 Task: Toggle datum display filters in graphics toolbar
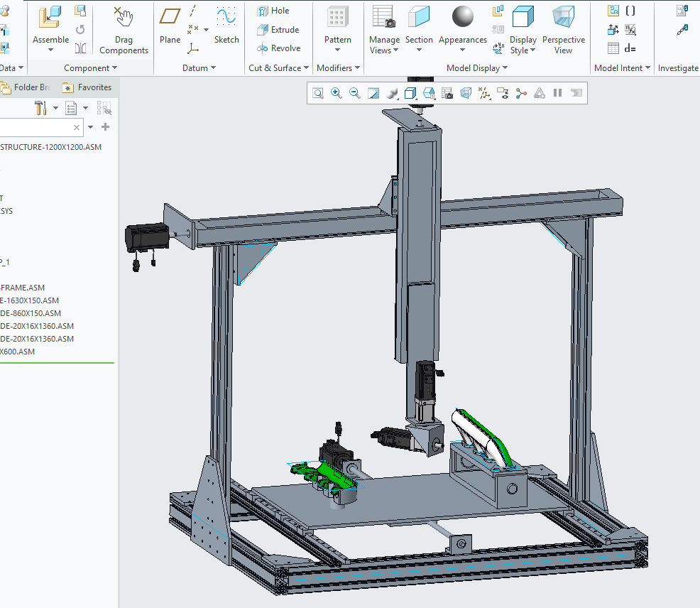point(484,93)
